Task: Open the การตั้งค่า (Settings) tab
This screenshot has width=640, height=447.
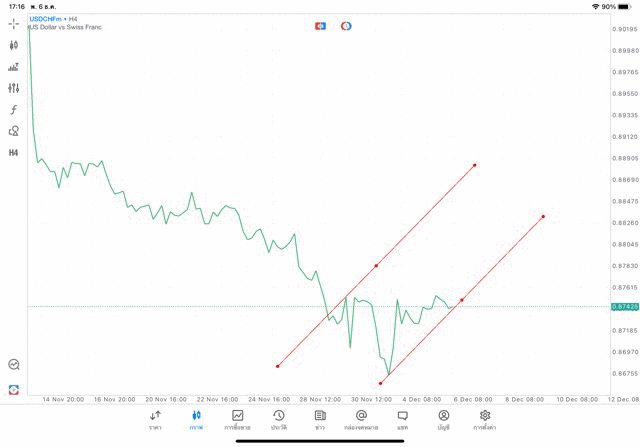Action: 485,420
